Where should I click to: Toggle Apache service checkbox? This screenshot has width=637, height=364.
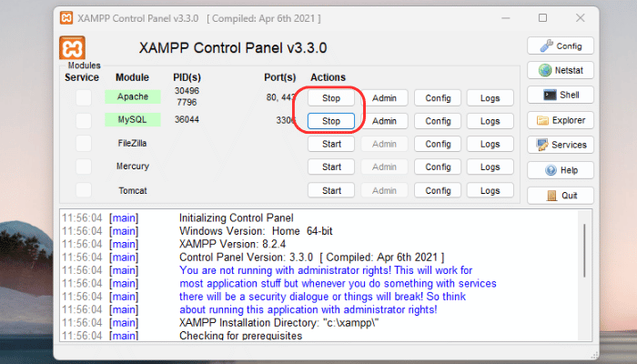click(84, 98)
